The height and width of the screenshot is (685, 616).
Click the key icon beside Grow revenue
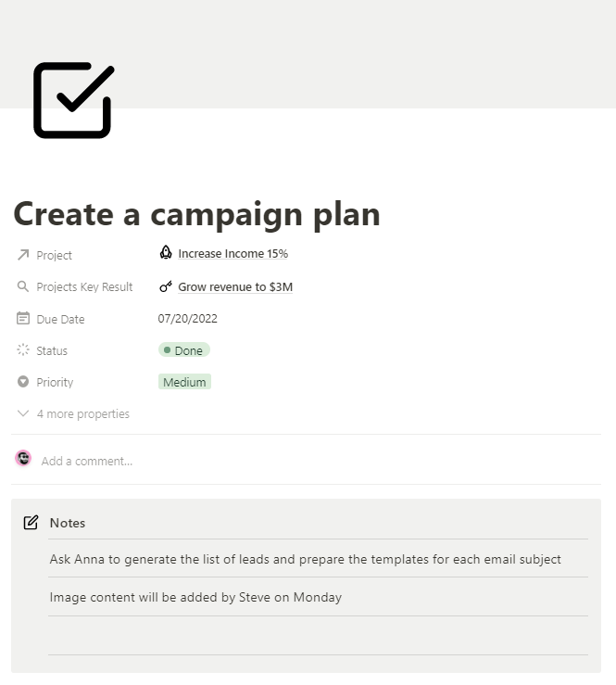(166, 286)
